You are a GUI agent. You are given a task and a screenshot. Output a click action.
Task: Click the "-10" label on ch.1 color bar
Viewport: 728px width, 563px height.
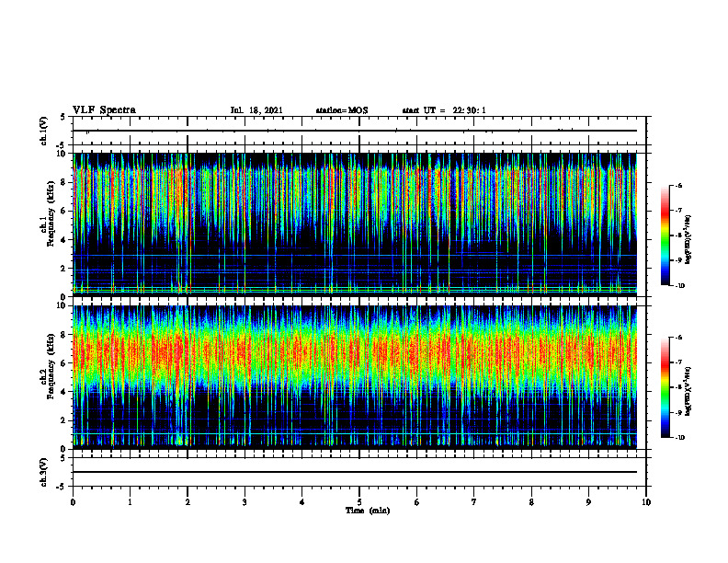[679, 286]
